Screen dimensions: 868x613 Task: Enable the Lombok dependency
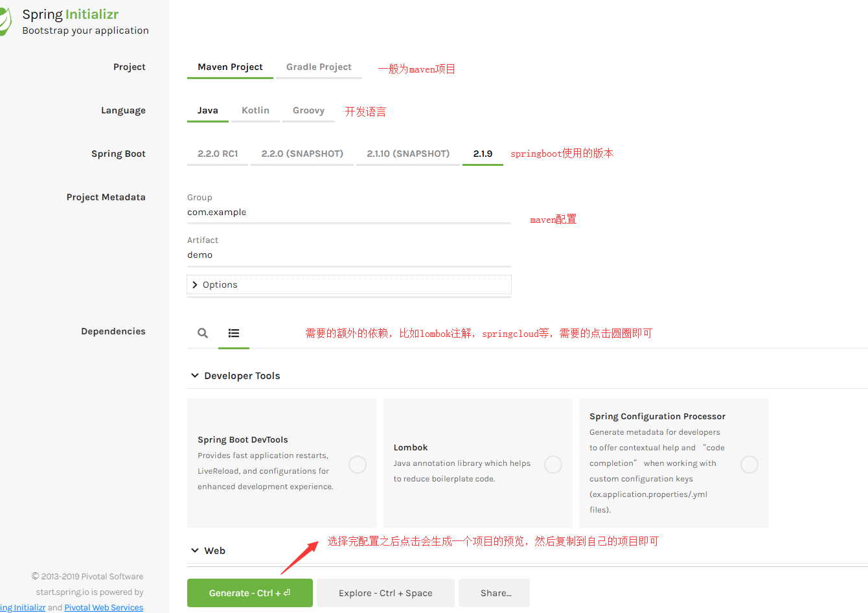point(553,465)
